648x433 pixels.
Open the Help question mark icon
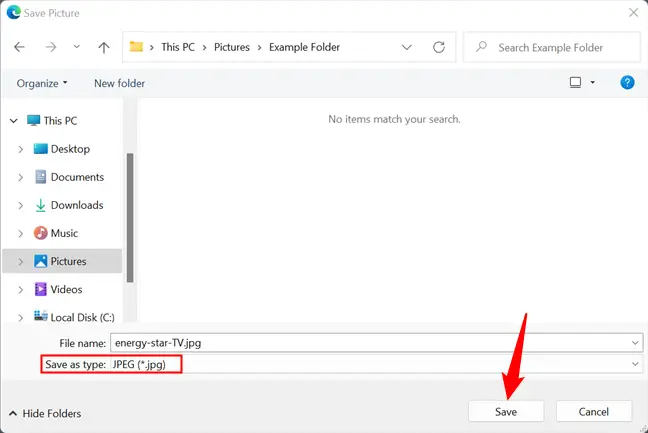[627, 83]
